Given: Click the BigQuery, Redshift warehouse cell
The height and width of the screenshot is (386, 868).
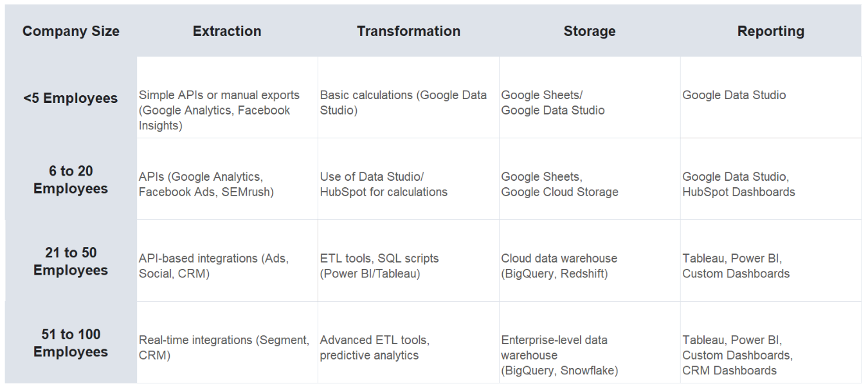Looking at the screenshot, I should click(x=559, y=266).
